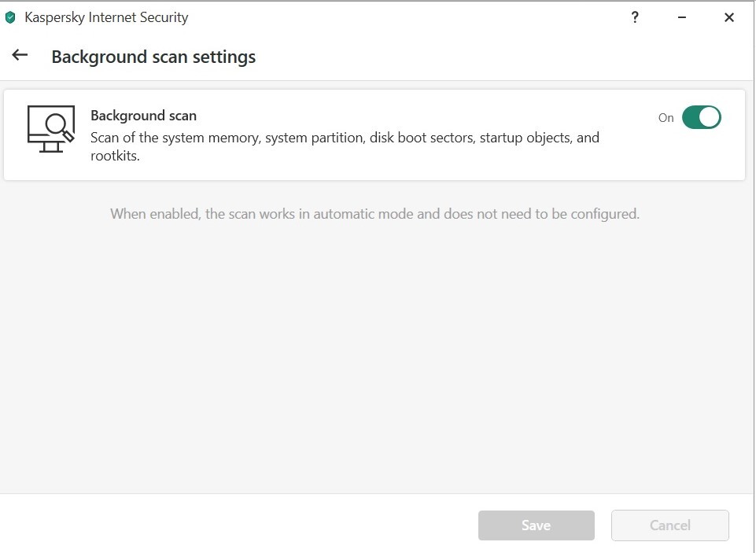Viewport: 756px width, 553px height.
Task: Click the monitor with magnifier scan icon
Action: click(50, 128)
